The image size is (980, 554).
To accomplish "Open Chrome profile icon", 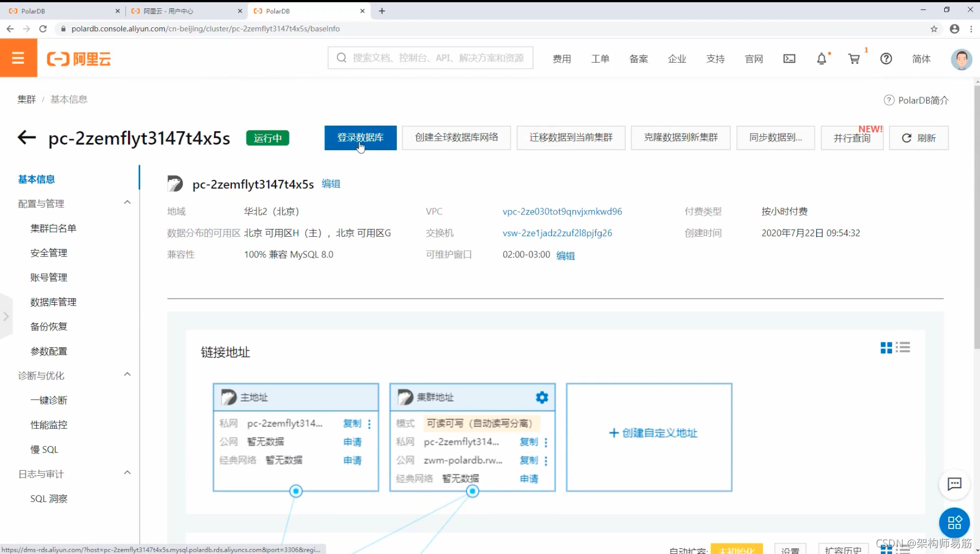I will tap(954, 28).
